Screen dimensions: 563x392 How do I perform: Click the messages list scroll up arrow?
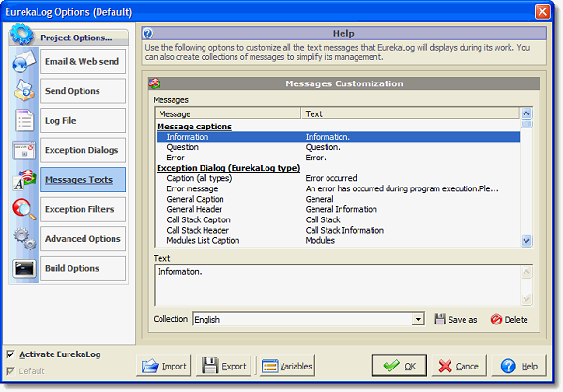pos(526,113)
